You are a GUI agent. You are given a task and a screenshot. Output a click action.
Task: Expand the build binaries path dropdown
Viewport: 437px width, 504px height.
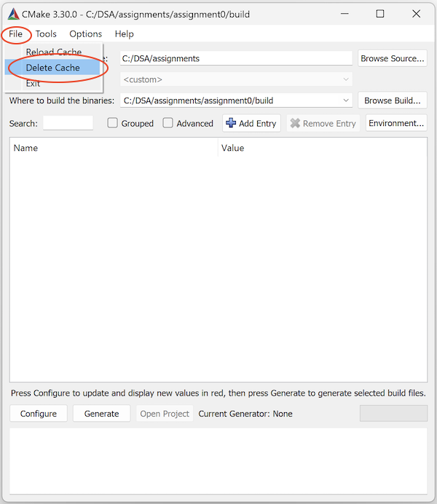pos(346,101)
